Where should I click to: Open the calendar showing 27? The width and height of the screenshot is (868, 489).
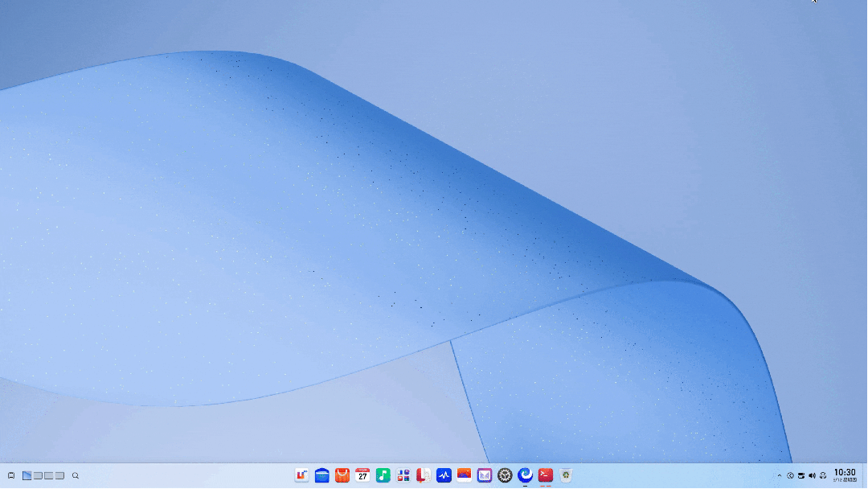point(362,475)
